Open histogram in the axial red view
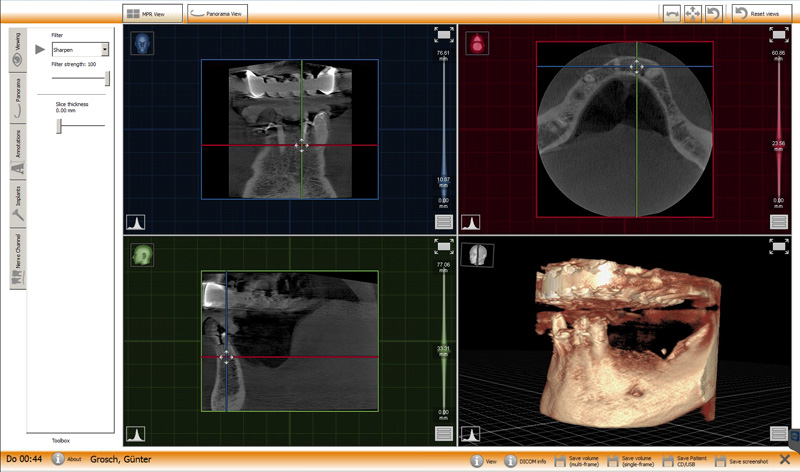800x472 pixels. coord(470,222)
